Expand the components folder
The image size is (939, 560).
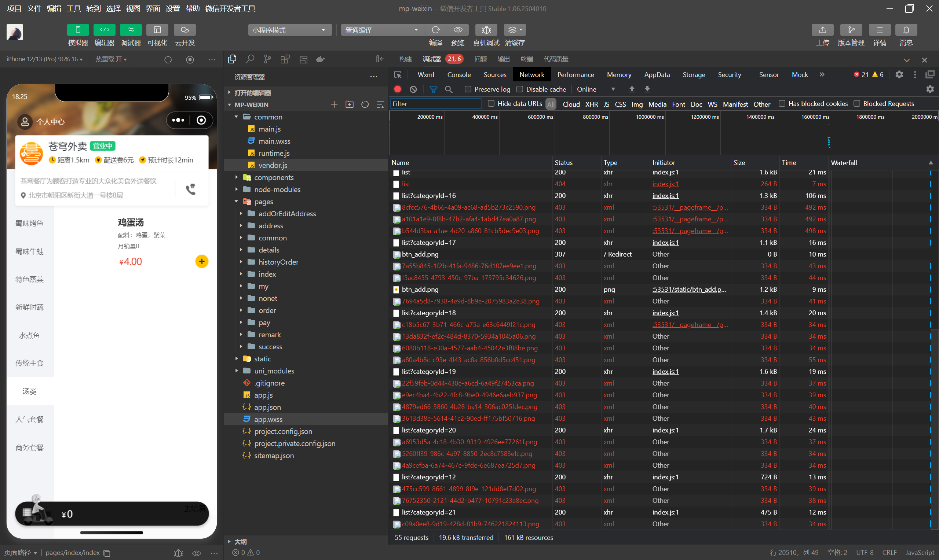coord(273,177)
